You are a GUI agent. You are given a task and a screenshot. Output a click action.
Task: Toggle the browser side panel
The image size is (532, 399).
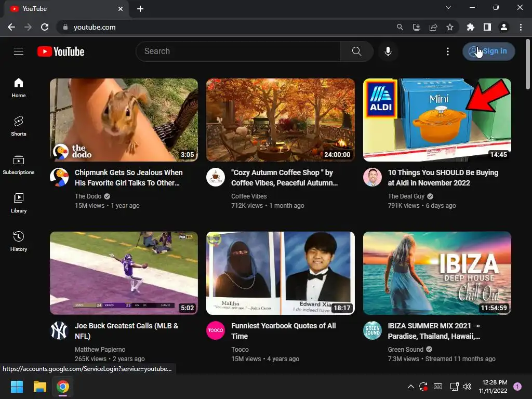pyautogui.click(x=487, y=27)
